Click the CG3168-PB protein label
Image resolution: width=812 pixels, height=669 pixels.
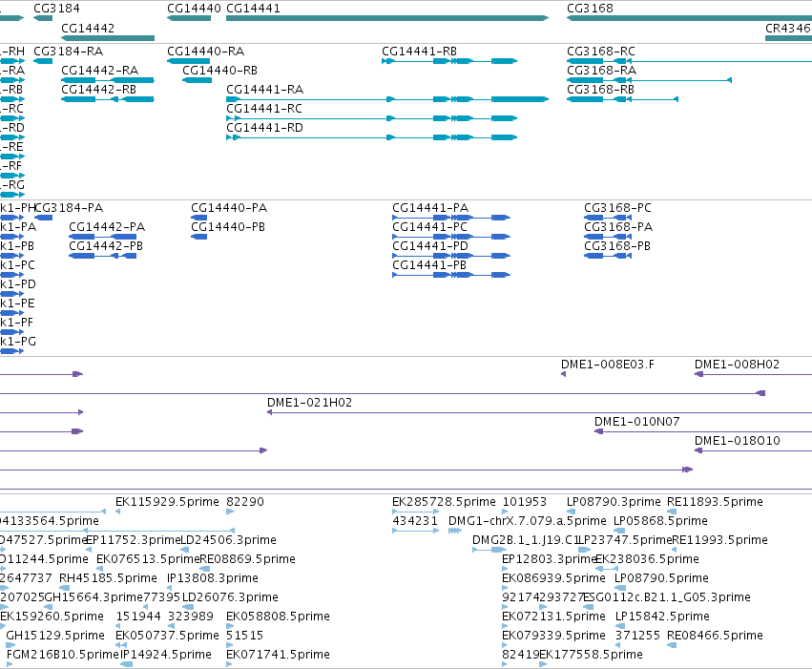617,246
